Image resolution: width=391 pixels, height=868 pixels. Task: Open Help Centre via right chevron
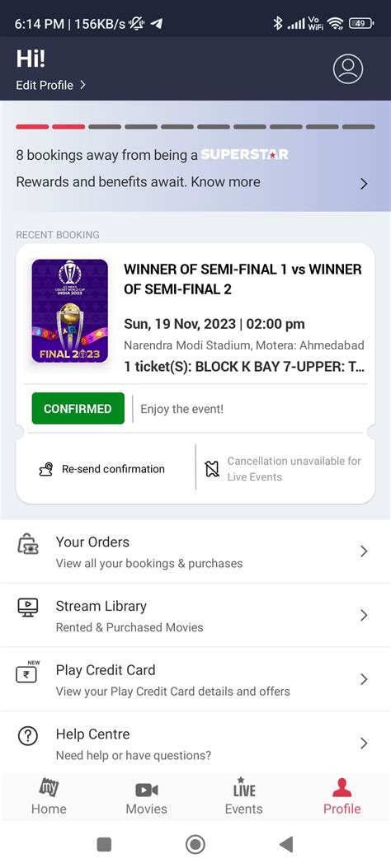point(364,743)
